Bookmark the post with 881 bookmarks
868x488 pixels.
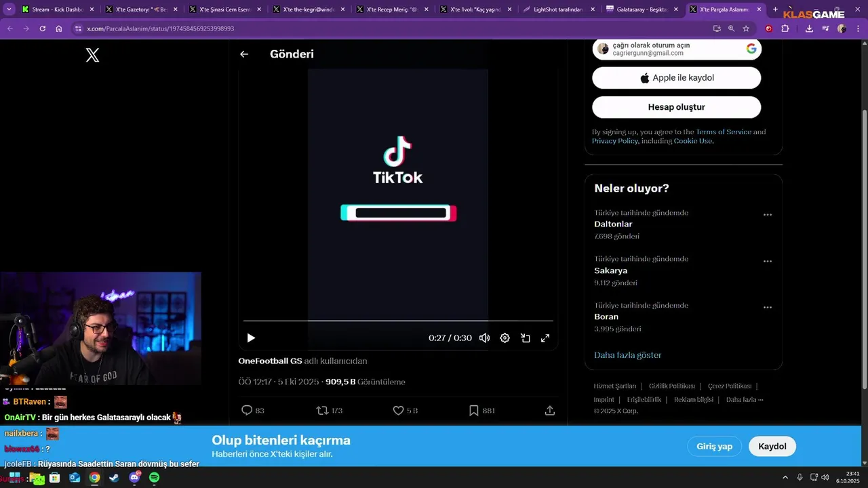[x=482, y=410]
